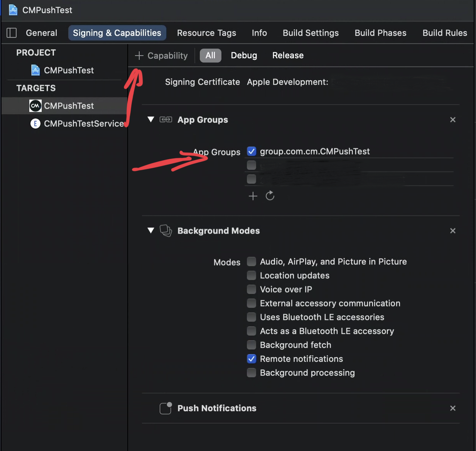The height and width of the screenshot is (451, 476).
Task: Select CMPushTestService extension target icon
Action: click(x=35, y=124)
